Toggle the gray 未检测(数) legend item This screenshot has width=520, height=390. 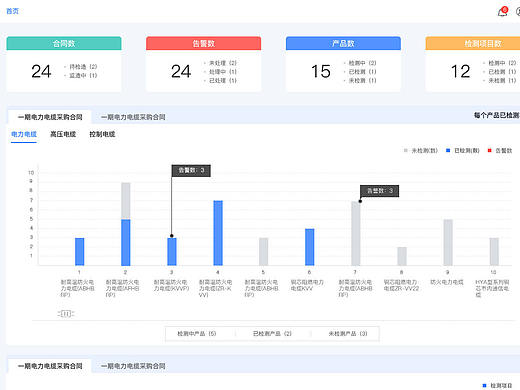pos(420,151)
